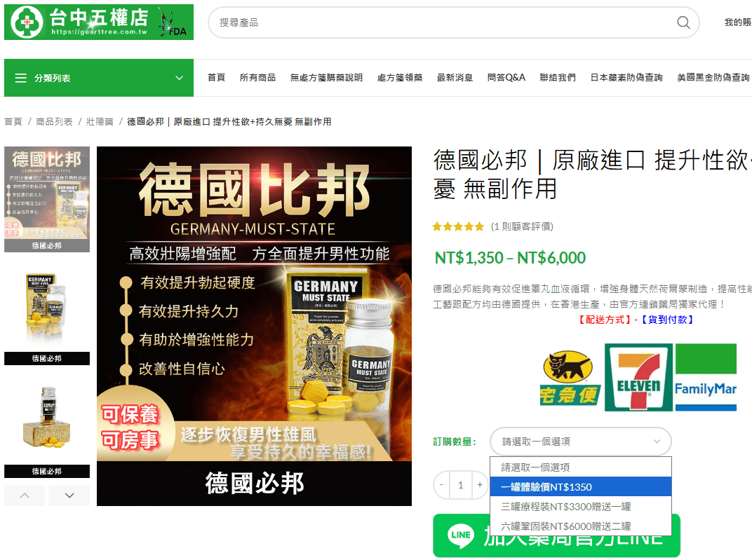Click the search magnifier icon
Screen dimensions: 752x560
[683, 22]
